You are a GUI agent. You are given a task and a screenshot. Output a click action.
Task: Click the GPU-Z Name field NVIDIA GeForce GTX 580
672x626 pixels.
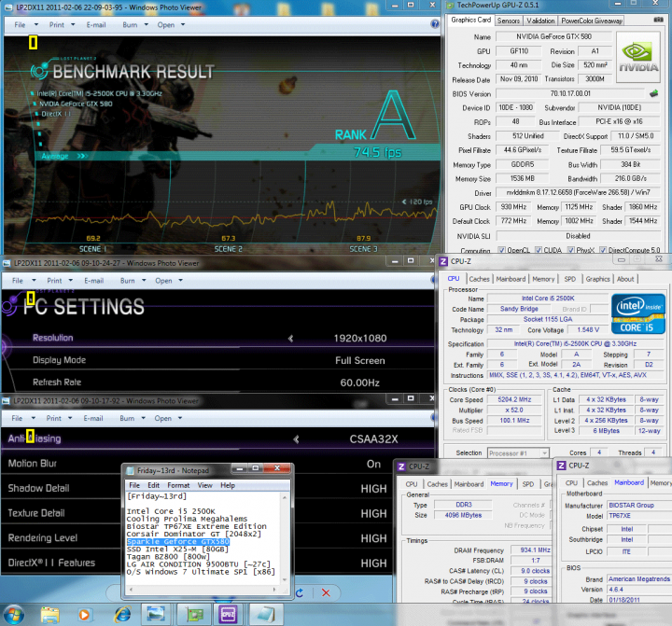coord(553,36)
